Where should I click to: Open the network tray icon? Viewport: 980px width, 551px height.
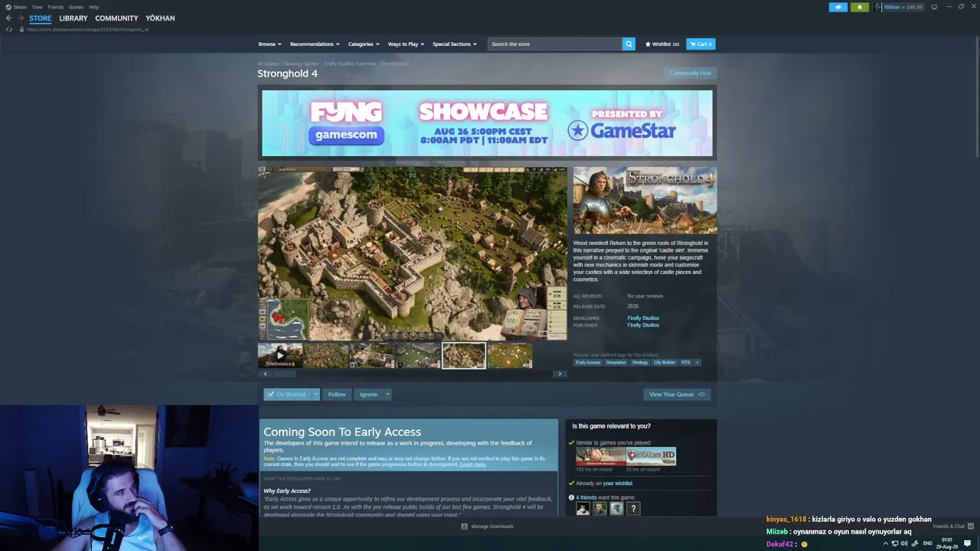coord(895,543)
